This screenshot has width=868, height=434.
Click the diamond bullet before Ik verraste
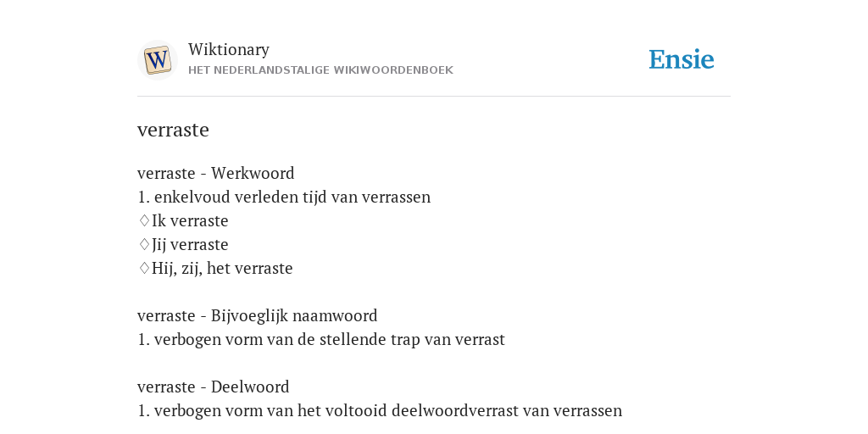tap(144, 221)
